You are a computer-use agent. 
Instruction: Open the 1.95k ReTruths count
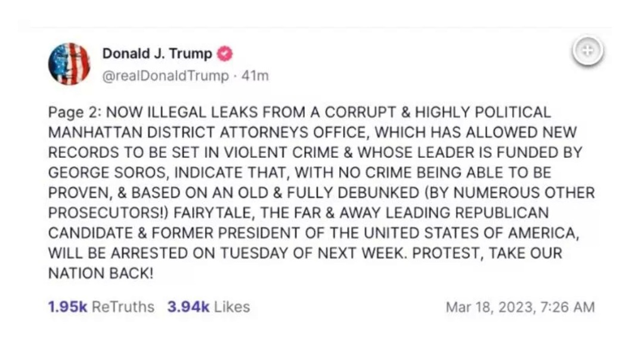pyautogui.click(x=68, y=307)
